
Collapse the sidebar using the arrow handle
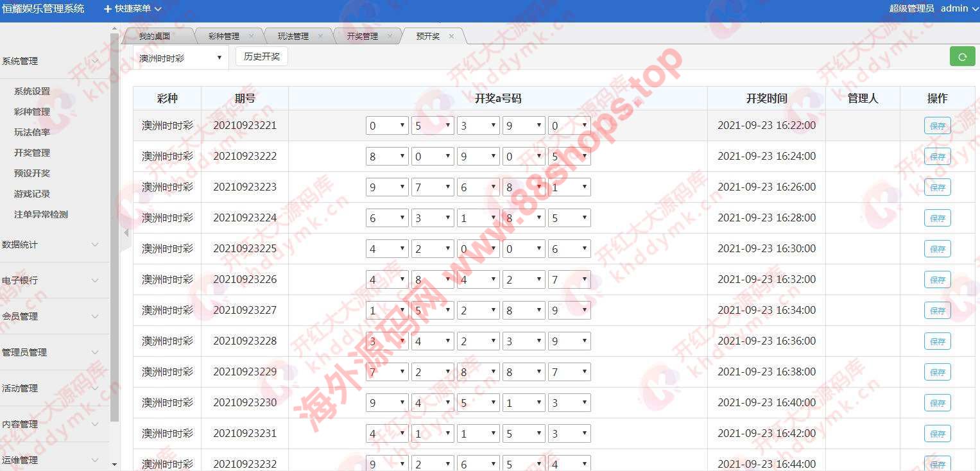(x=126, y=233)
